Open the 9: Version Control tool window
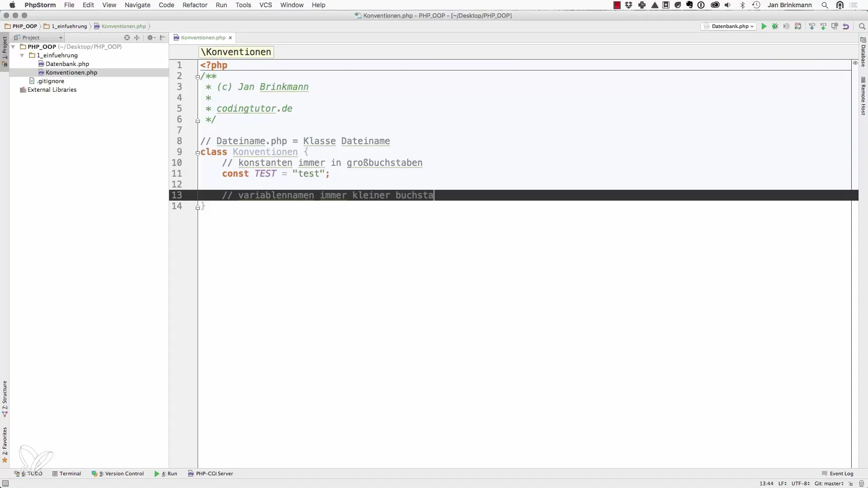Image resolution: width=868 pixels, height=488 pixels. pos(118,474)
